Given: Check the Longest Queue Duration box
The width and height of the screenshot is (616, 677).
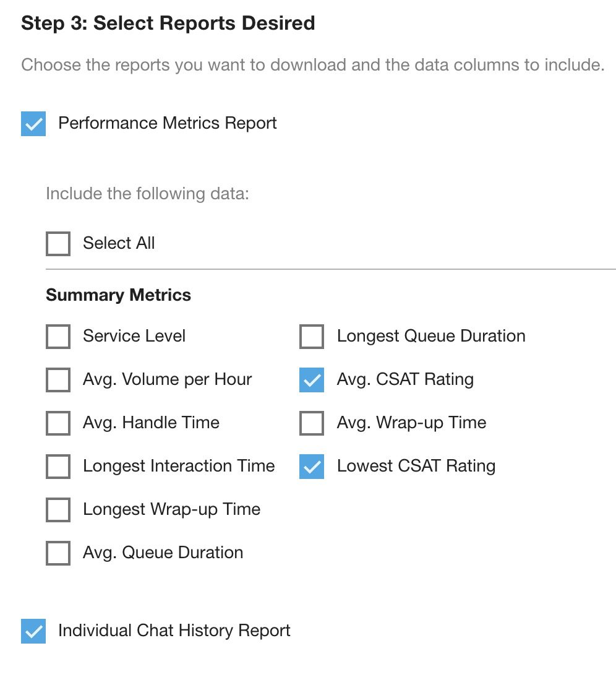Looking at the screenshot, I should tap(312, 337).
